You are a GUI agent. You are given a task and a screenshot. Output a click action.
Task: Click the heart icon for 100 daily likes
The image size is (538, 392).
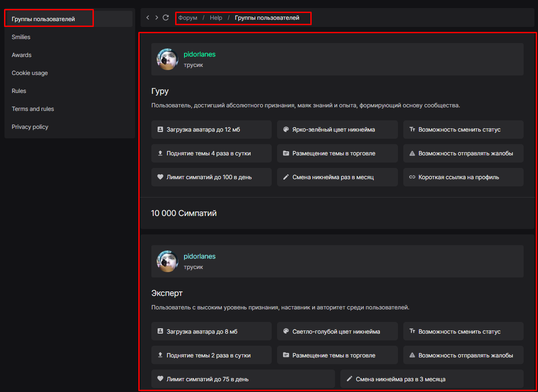click(160, 177)
